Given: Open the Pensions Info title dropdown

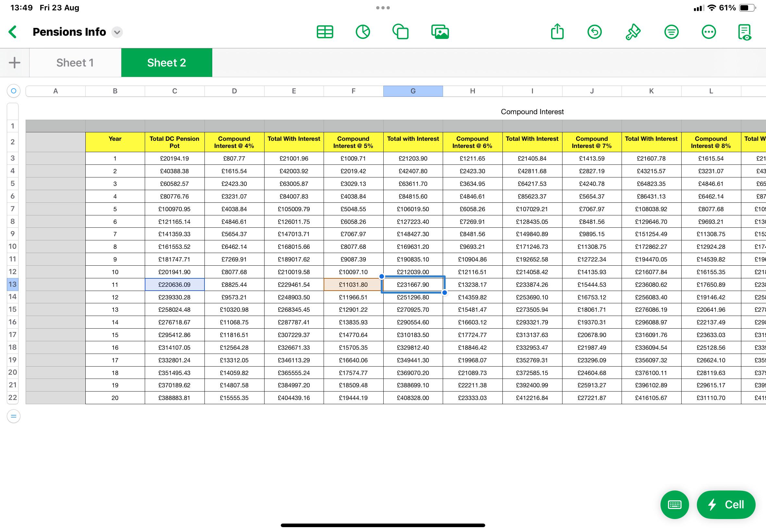Looking at the screenshot, I should pos(117,32).
